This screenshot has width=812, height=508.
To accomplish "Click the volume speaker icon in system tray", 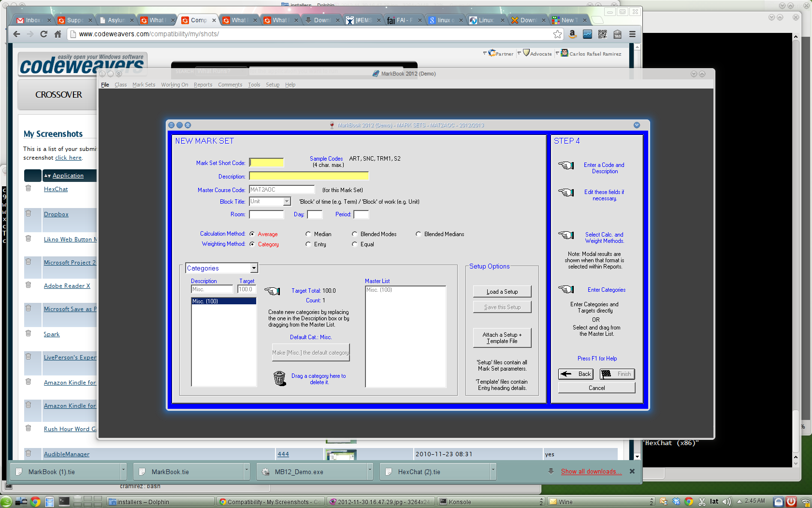I will tap(726, 502).
